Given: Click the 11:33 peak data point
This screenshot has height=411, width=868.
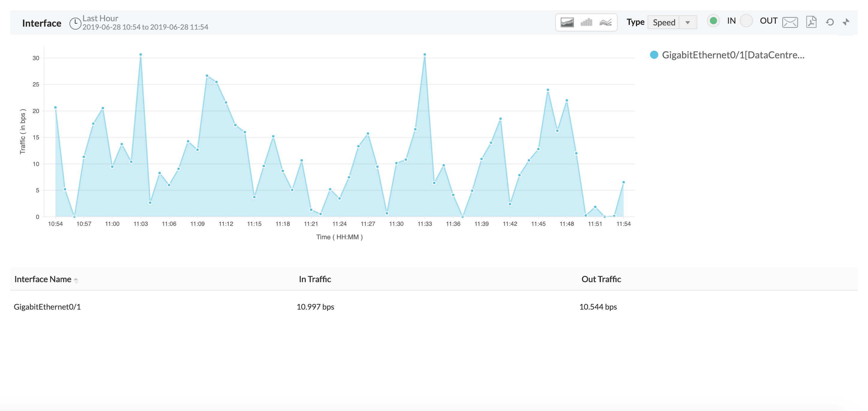Looking at the screenshot, I should (x=425, y=54).
